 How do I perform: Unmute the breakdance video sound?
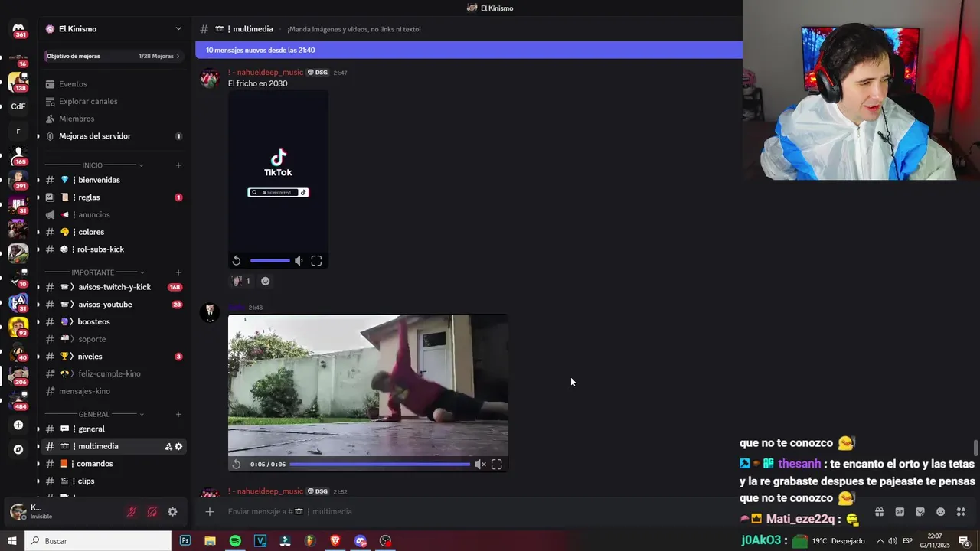click(480, 464)
